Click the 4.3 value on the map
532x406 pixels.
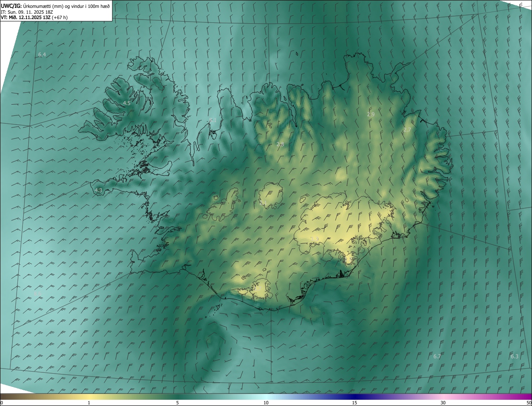pyautogui.click(x=99, y=190)
